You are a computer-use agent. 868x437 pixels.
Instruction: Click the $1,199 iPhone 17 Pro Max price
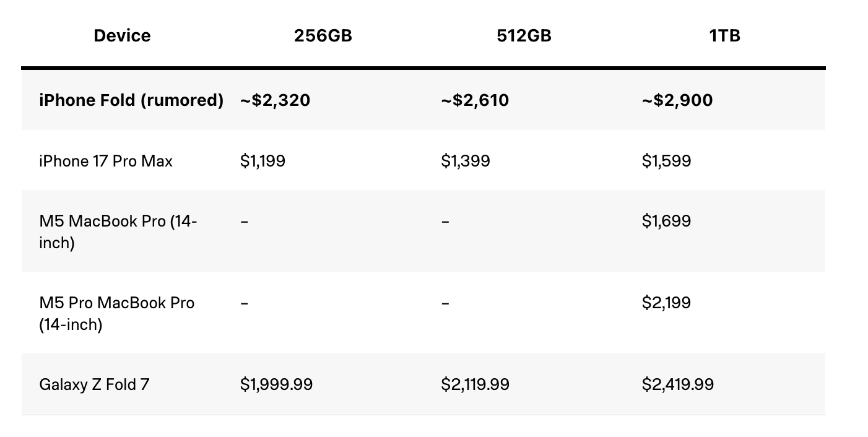pyautogui.click(x=263, y=162)
